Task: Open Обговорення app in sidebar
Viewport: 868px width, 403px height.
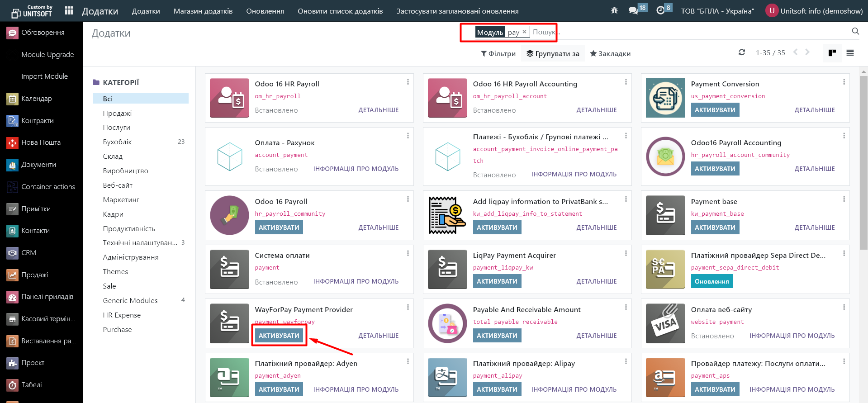Action: point(41,33)
